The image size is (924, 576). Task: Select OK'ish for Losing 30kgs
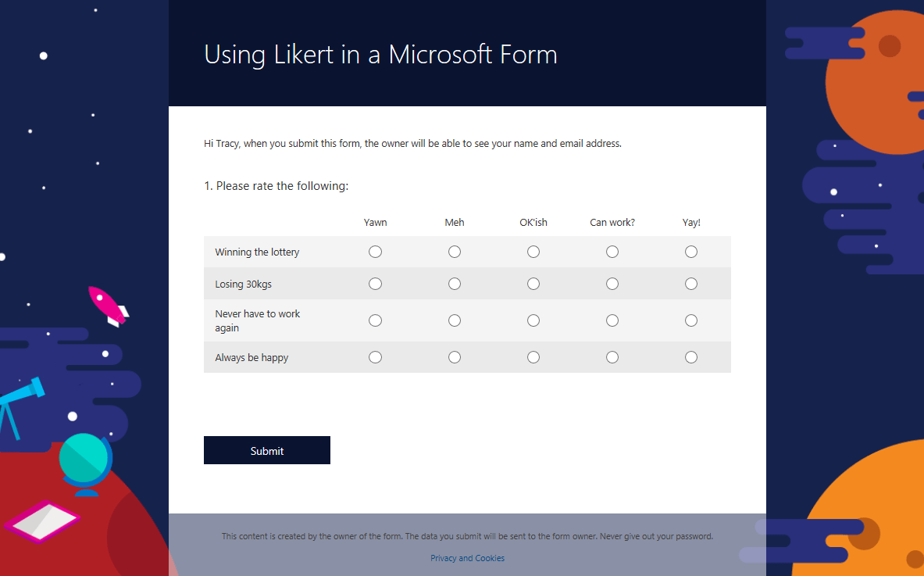pos(533,284)
